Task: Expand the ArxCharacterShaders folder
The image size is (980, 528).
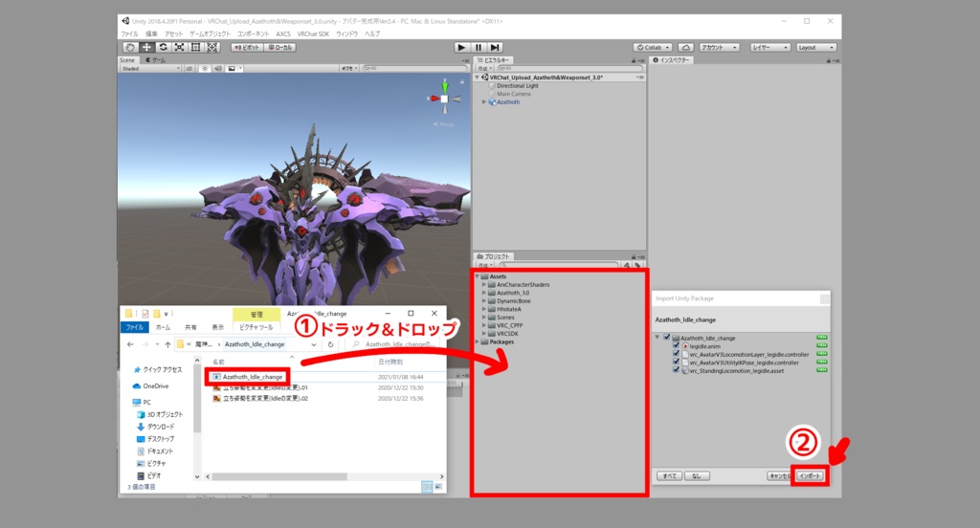Action: click(483, 284)
